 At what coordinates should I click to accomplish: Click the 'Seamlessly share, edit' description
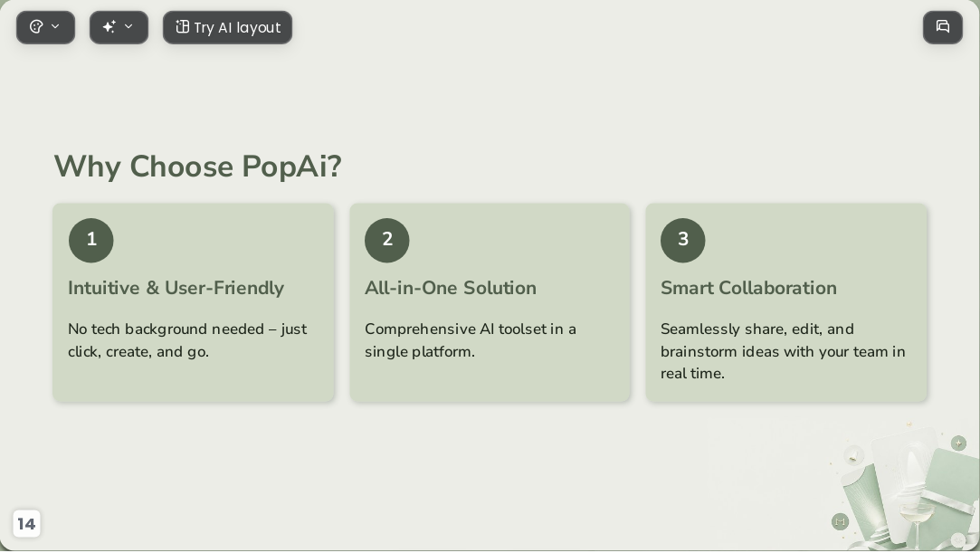(783, 351)
